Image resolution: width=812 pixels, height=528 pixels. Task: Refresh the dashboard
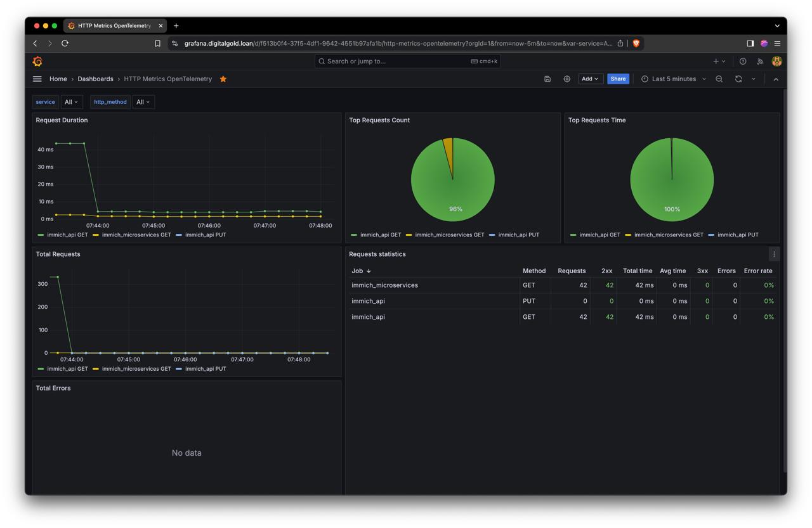click(x=738, y=79)
